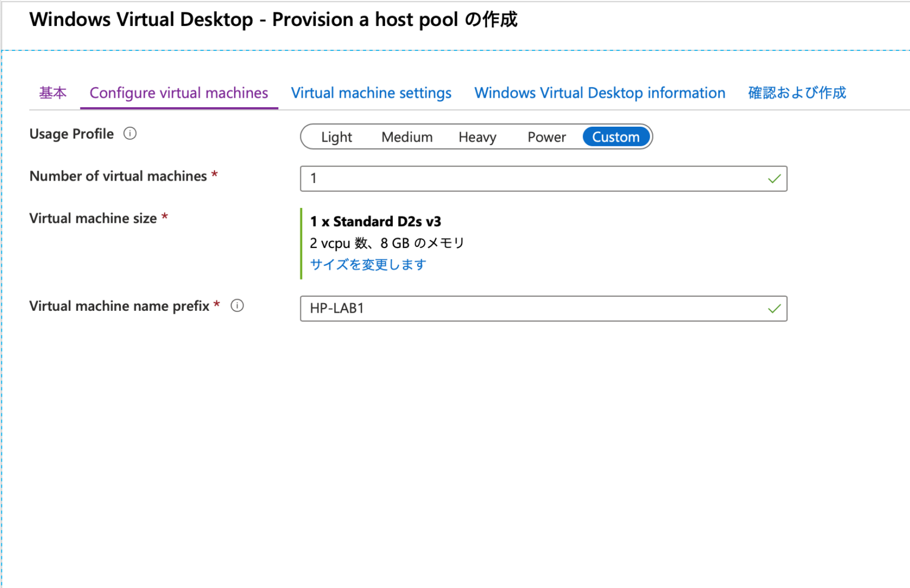The height and width of the screenshot is (588, 910).
Task: Select the Light usage profile
Action: pyautogui.click(x=337, y=137)
